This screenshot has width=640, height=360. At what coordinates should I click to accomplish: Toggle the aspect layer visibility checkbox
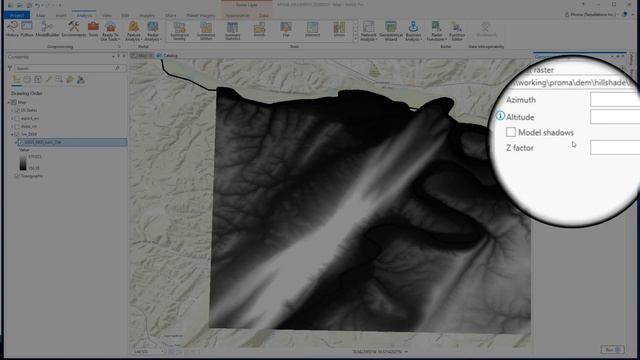pyautogui.click(x=17, y=118)
